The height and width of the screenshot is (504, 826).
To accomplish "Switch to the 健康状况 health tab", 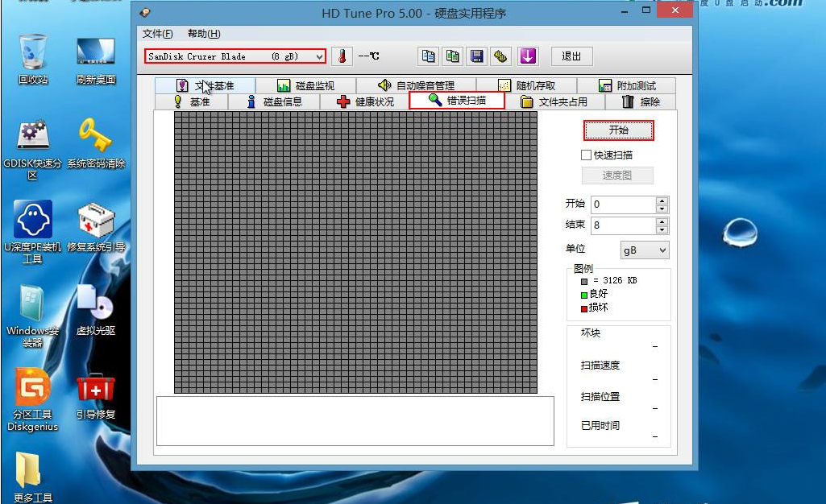I will 365,101.
